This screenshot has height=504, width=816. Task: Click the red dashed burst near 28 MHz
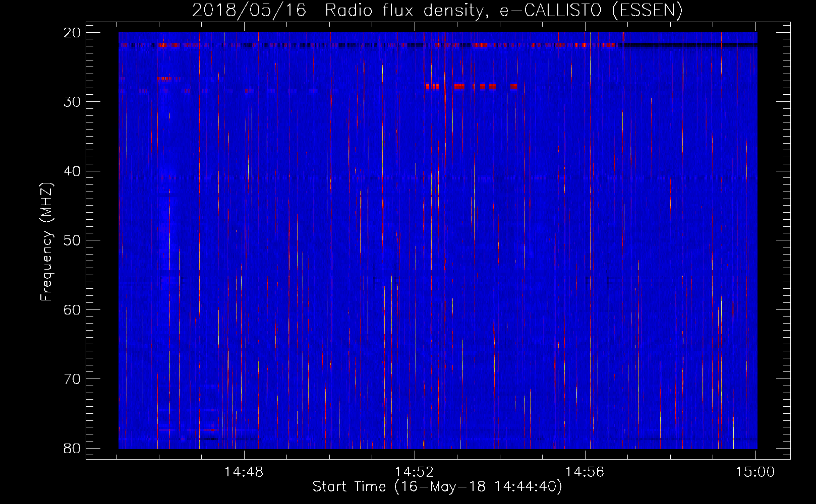(x=472, y=86)
